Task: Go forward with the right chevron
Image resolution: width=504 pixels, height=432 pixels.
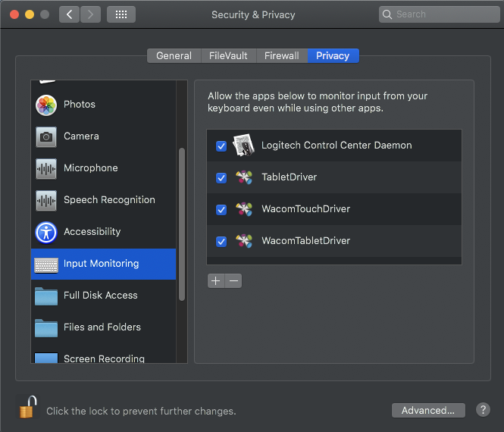Action: 90,14
